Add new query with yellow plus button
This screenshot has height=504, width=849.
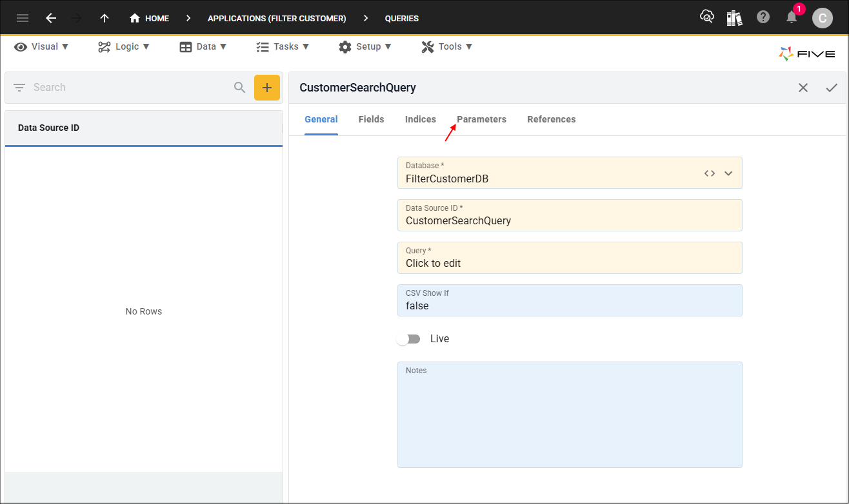pos(267,88)
